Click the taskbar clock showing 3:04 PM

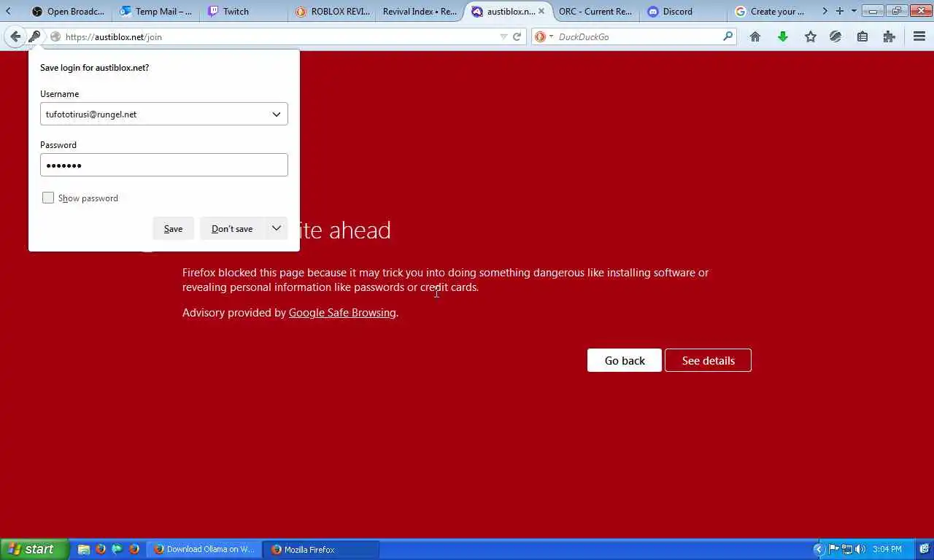[887, 549]
